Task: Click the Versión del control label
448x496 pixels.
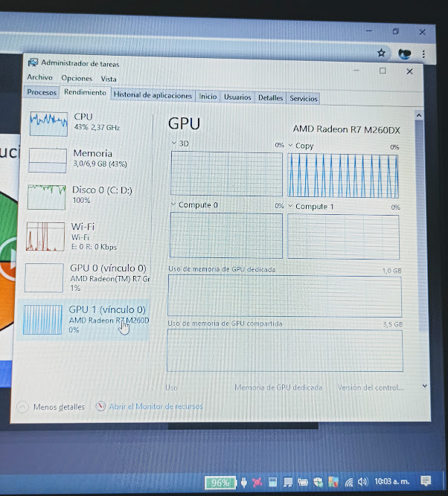Action: [371, 387]
